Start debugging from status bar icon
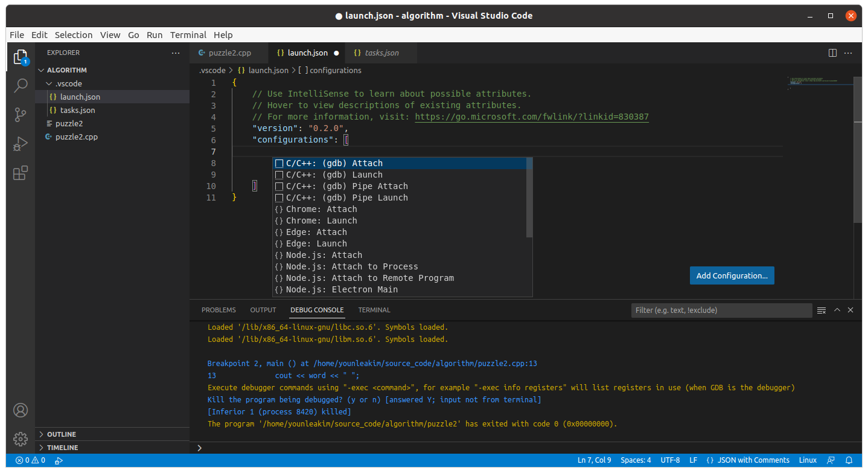Viewport: 868px width, 473px height. point(59,460)
